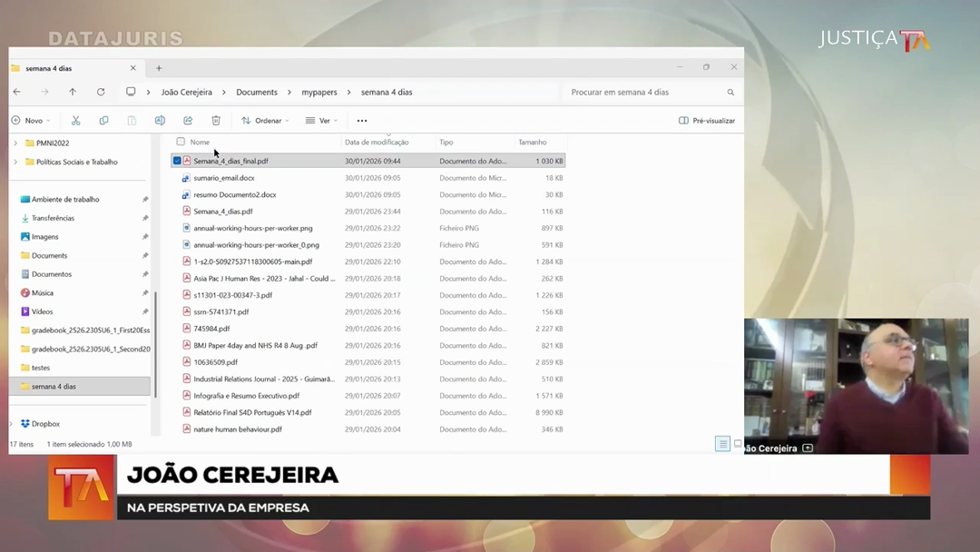Click the 'Procurar em semana 4 dias' search box
Viewport: 980px width, 552px height.
[644, 92]
